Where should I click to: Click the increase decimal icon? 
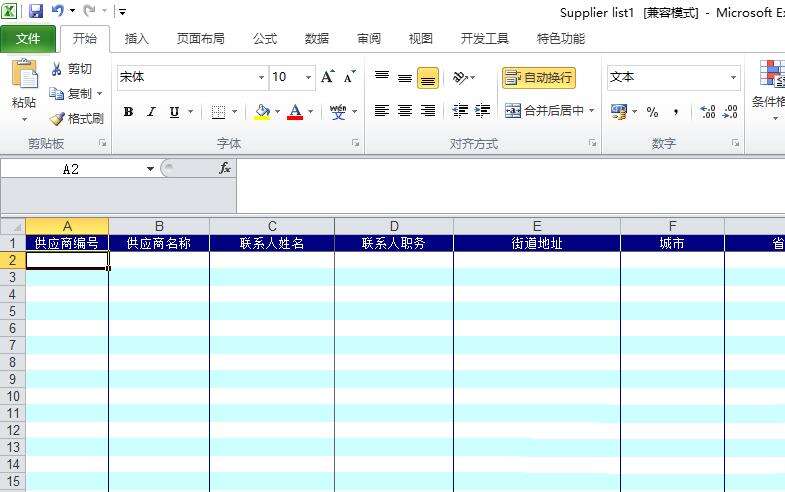[x=707, y=112]
